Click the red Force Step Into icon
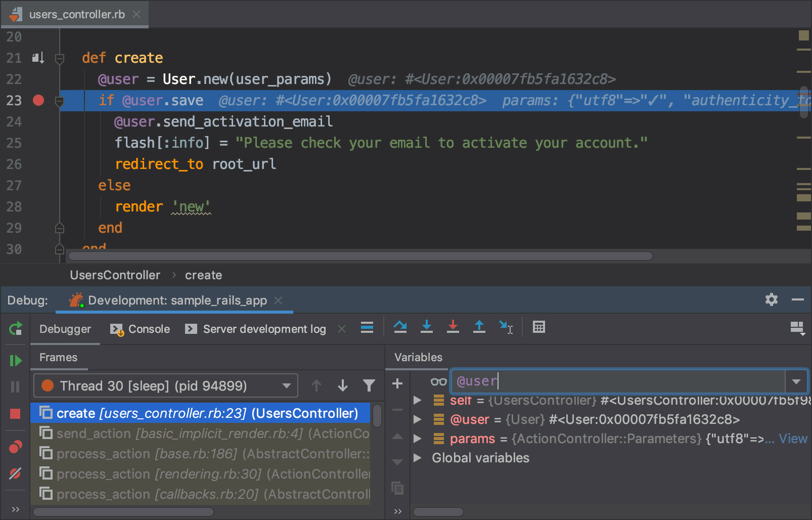Screen dimensions: 812x520 (x=453, y=327)
